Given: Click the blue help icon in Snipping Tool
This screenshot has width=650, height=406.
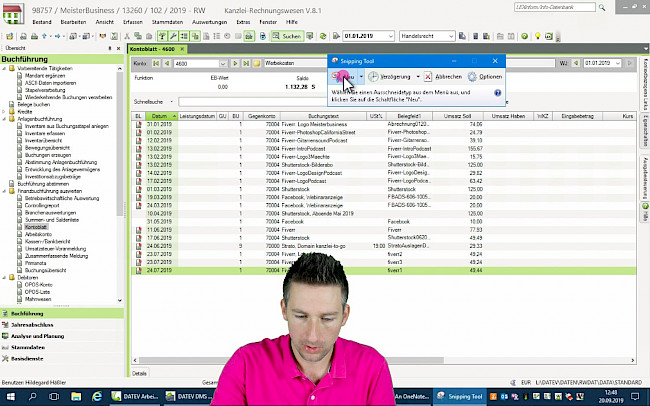Looking at the screenshot, I should (498, 93).
